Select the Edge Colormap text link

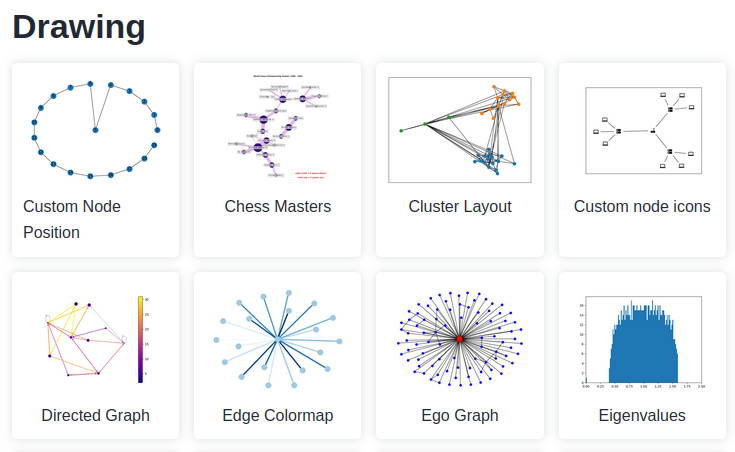(278, 415)
